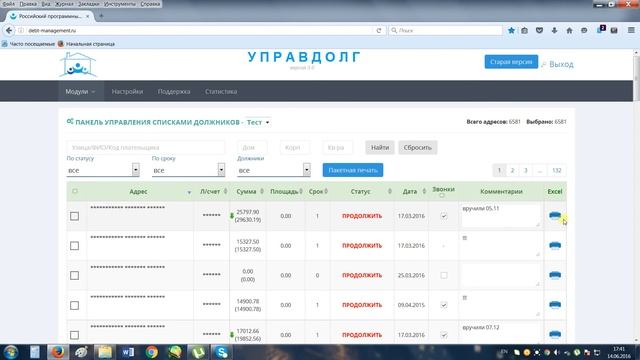
Task: Select the row with sum 15327.50
Action: 74,246
